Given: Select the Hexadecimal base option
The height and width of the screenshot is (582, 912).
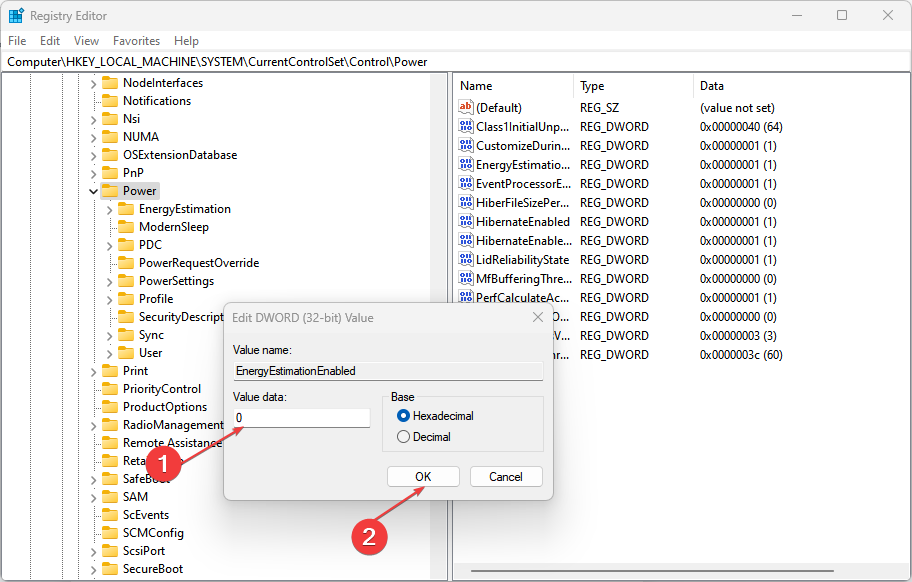Looking at the screenshot, I should (435, 416).
